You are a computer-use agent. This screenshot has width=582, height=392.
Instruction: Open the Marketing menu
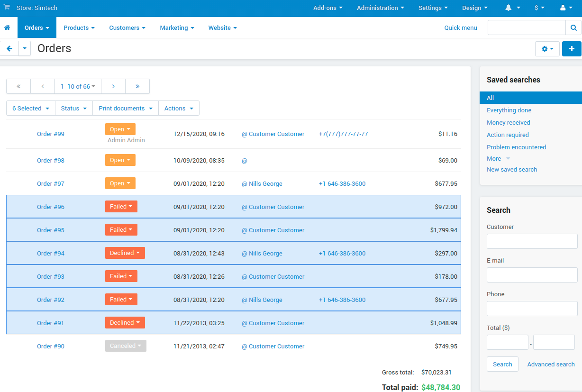tap(177, 28)
